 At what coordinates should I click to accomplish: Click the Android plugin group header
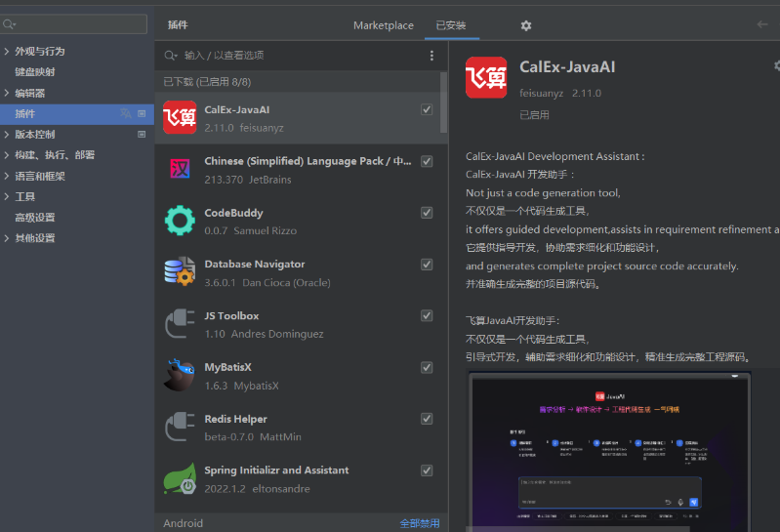point(184,523)
